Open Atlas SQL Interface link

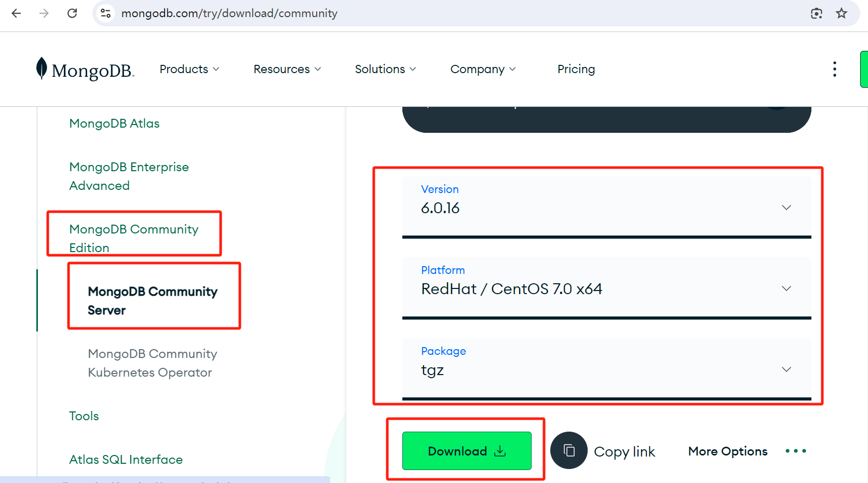(126, 460)
